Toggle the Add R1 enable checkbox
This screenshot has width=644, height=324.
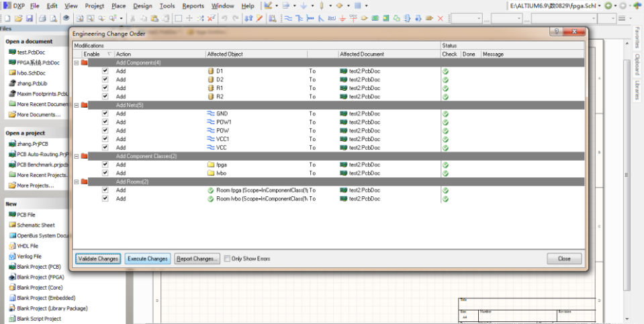coord(105,87)
